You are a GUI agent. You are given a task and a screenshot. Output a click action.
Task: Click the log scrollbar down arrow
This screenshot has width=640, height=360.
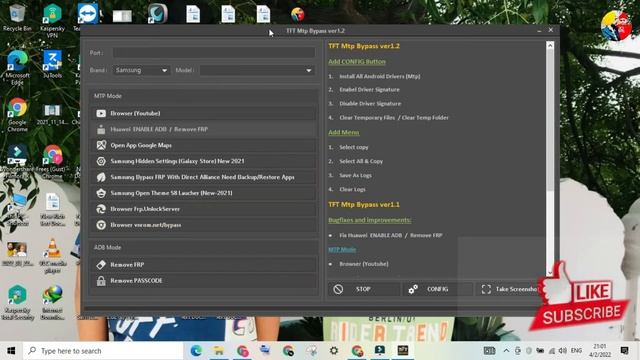(x=550, y=272)
